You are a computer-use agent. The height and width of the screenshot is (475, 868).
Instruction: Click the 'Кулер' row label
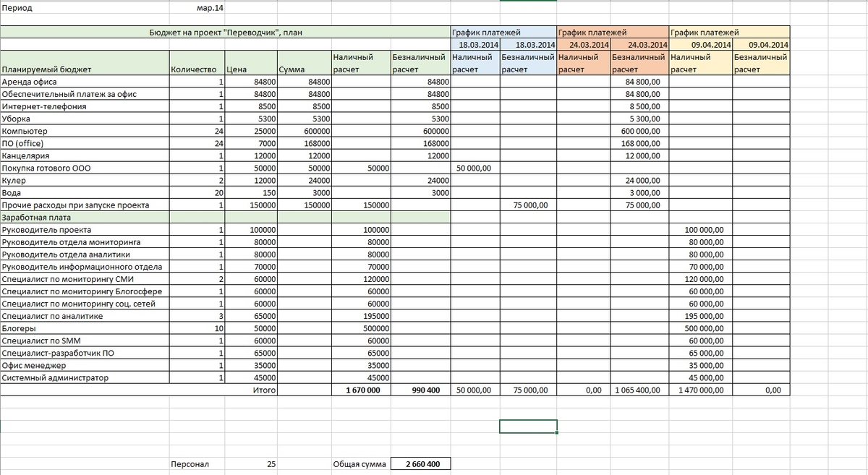click(85, 180)
